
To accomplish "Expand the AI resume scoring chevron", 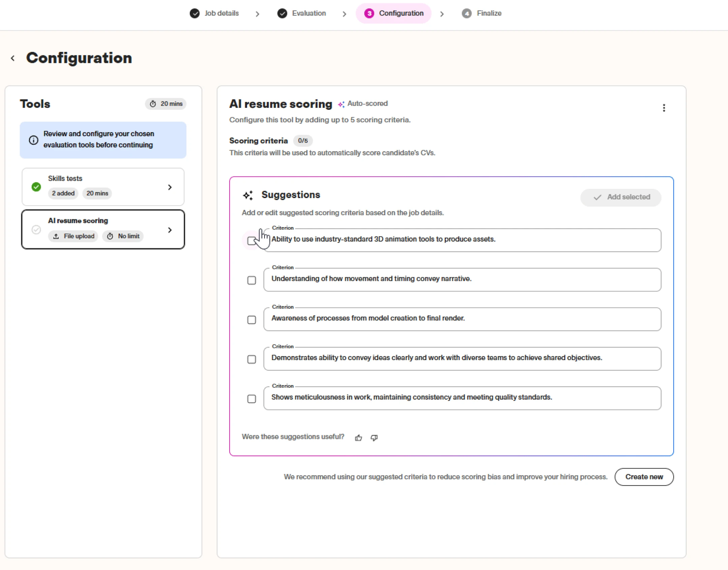I will pyautogui.click(x=170, y=230).
